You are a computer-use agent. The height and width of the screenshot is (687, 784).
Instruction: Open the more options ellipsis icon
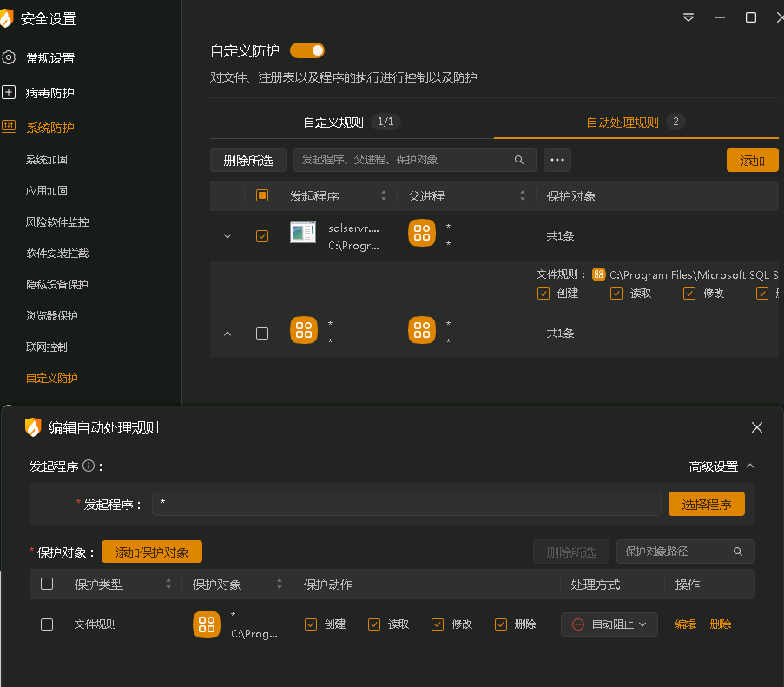point(557,160)
